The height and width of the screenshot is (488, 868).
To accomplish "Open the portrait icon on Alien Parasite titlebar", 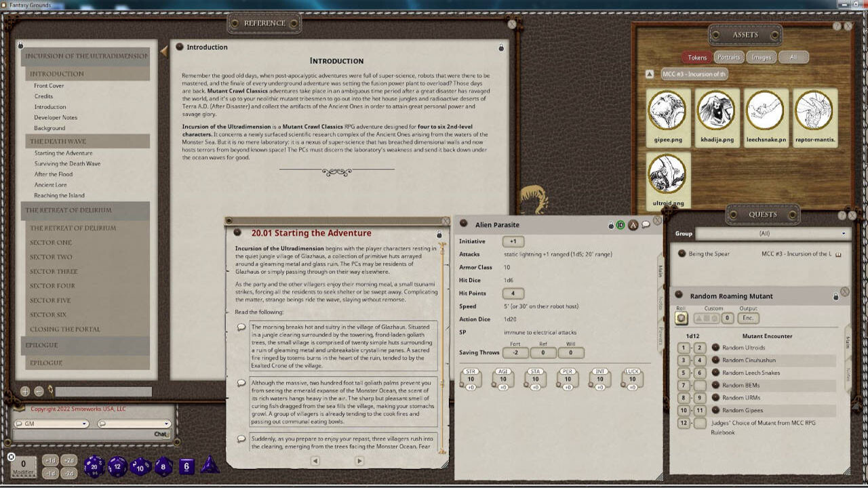I will 633,226.
